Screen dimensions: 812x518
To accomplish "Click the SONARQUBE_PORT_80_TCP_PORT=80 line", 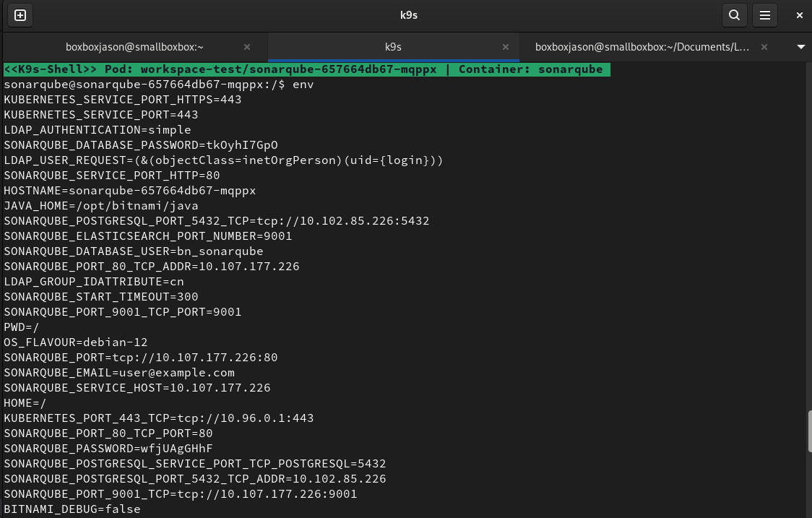I will pyautogui.click(x=108, y=433).
